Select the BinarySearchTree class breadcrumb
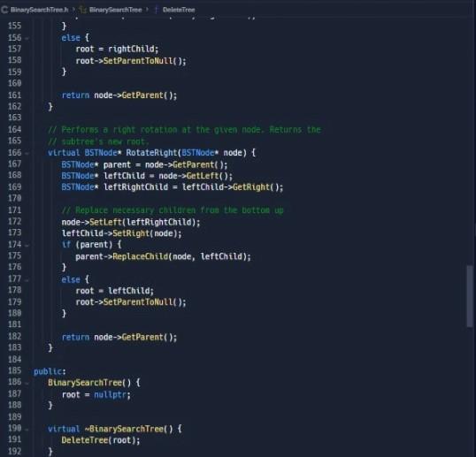The width and height of the screenshot is (476, 457). point(115,10)
